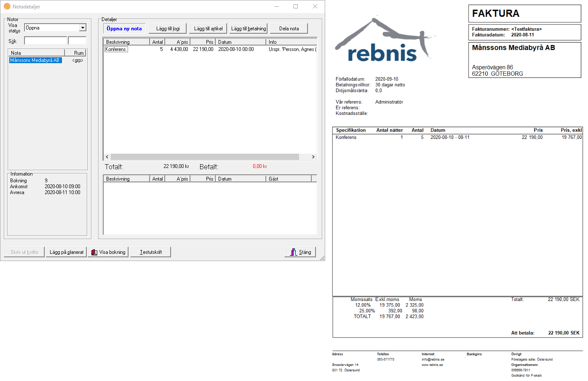Click the Ankomst date 2020-08-10 09:00
Screen dimensions: 588x381
[62, 187]
